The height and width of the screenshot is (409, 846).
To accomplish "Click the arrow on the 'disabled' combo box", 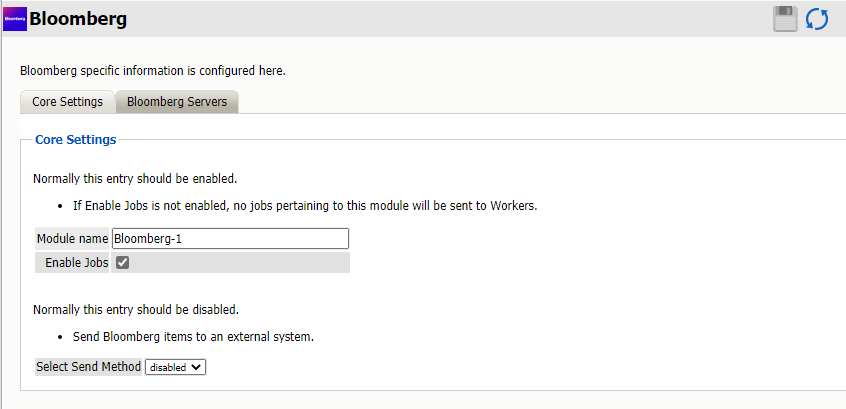I will 197,367.
